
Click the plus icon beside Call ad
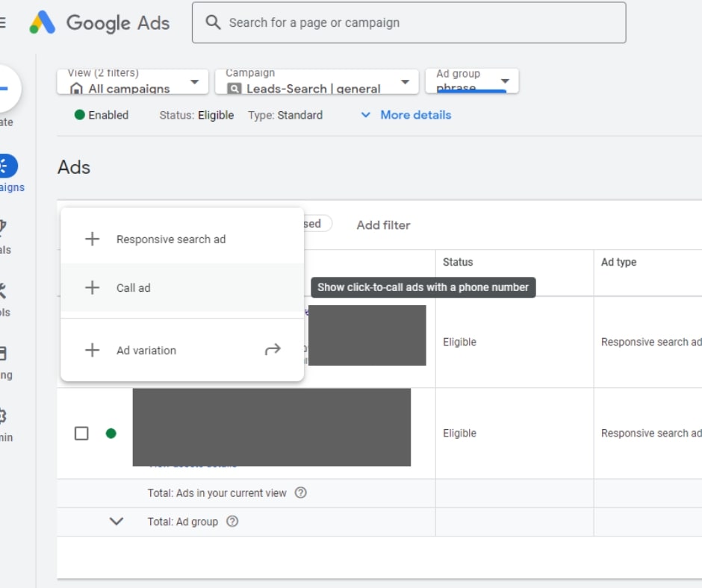(x=92, y=287)
